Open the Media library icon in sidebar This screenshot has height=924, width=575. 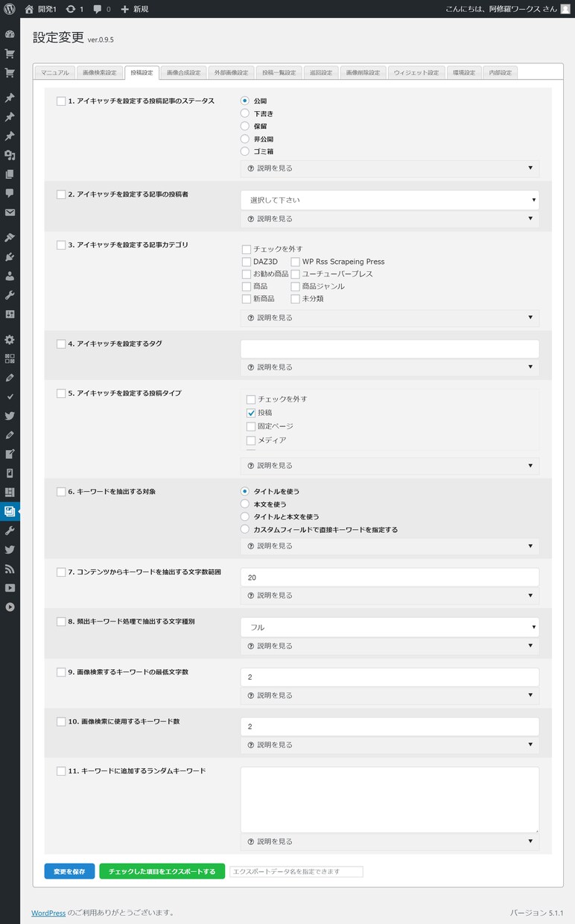[10, 155]
